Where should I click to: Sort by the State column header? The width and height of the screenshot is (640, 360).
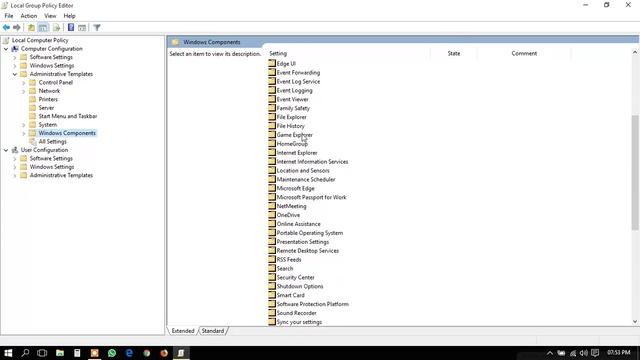tap(453, 53)
